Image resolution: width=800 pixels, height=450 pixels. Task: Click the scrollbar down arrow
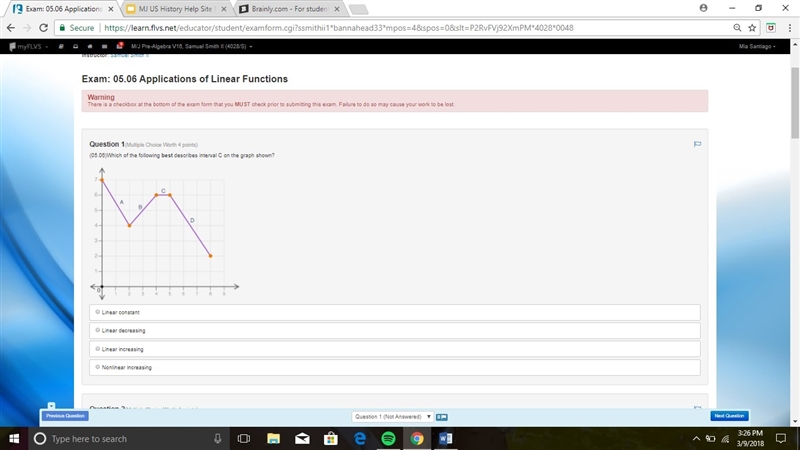795,422
